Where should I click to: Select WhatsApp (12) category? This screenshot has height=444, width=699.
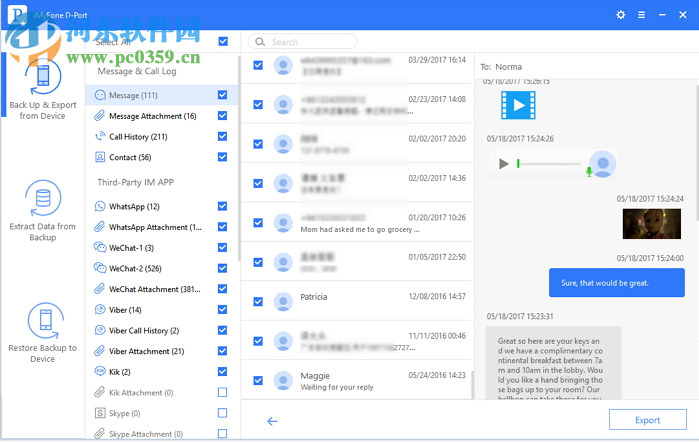coord(163,206)
